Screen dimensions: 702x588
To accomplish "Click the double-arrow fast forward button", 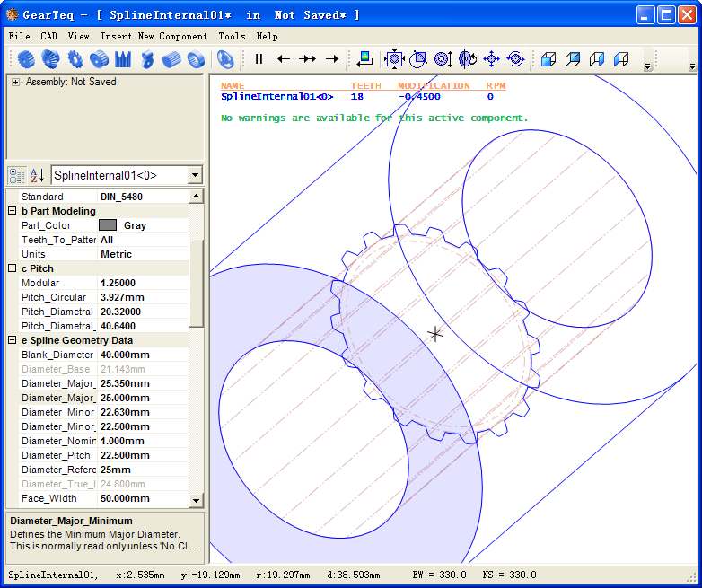I will tap(308, 58).
